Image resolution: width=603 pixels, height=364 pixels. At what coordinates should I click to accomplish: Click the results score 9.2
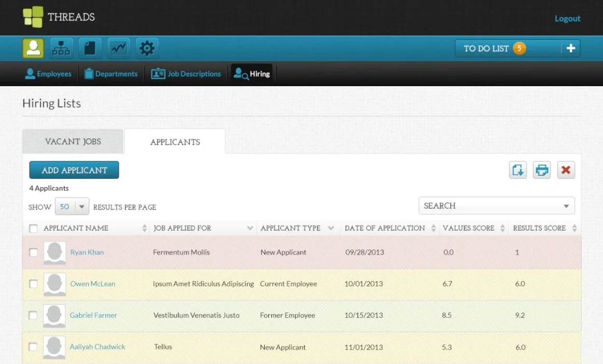point(520,316)
